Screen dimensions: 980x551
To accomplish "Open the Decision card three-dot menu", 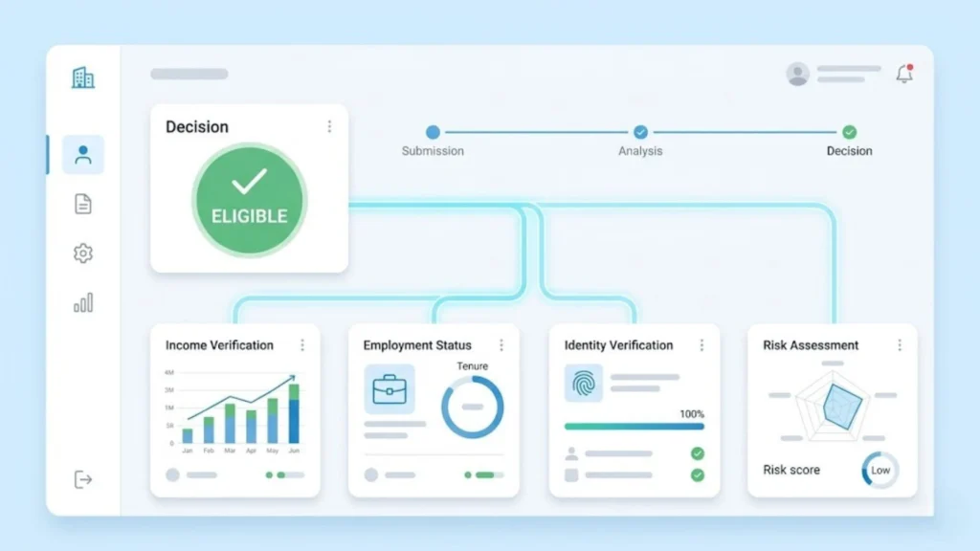I will 329,126.
